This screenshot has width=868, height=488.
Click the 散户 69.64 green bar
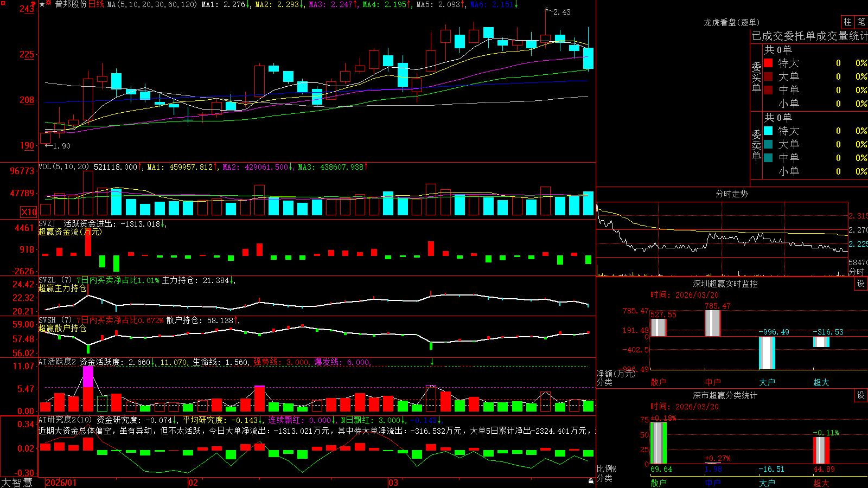tap(658, 443)
